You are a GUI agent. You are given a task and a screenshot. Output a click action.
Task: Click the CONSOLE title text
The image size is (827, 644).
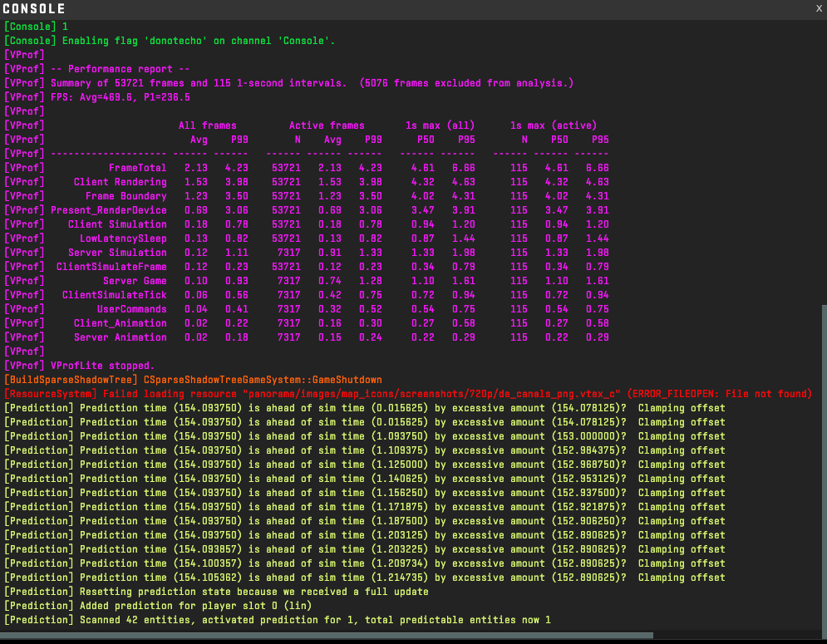click(x=34, y=9)
